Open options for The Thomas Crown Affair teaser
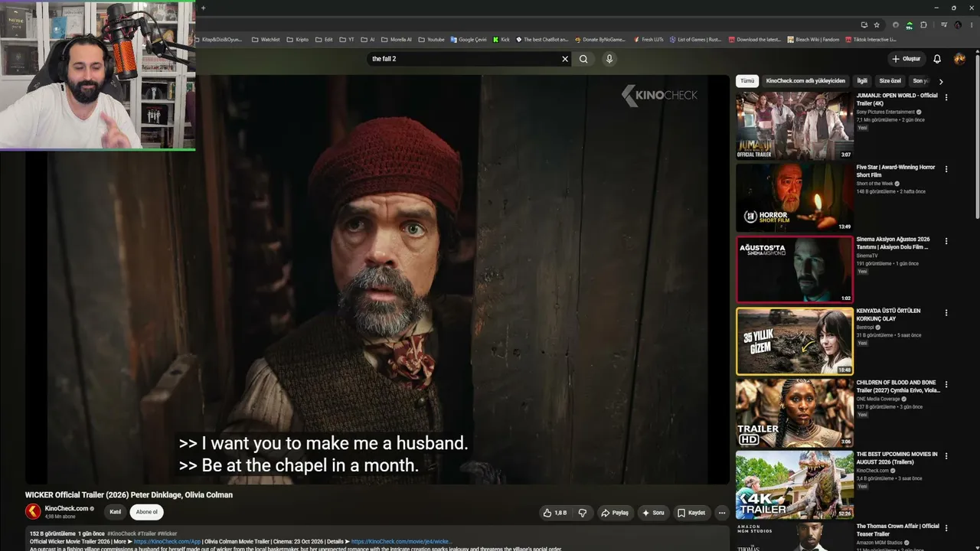This screenshot has width=980, height=551. pos(946,529)
